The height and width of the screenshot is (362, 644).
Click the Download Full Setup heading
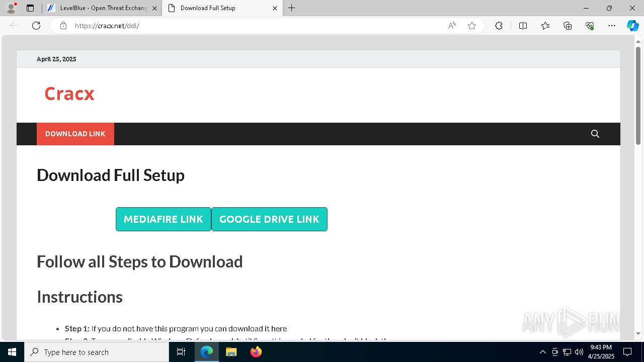(x=111, y=175)
